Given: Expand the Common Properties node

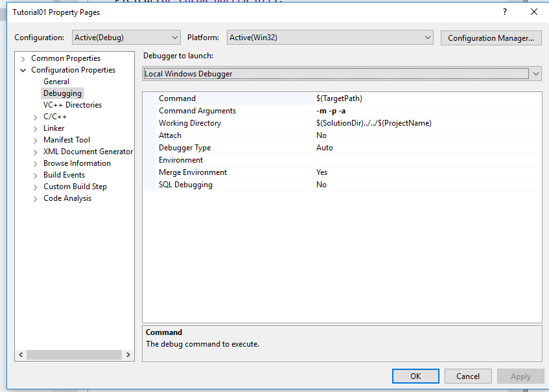Looking at the screenshot, I should pos(23,59).
